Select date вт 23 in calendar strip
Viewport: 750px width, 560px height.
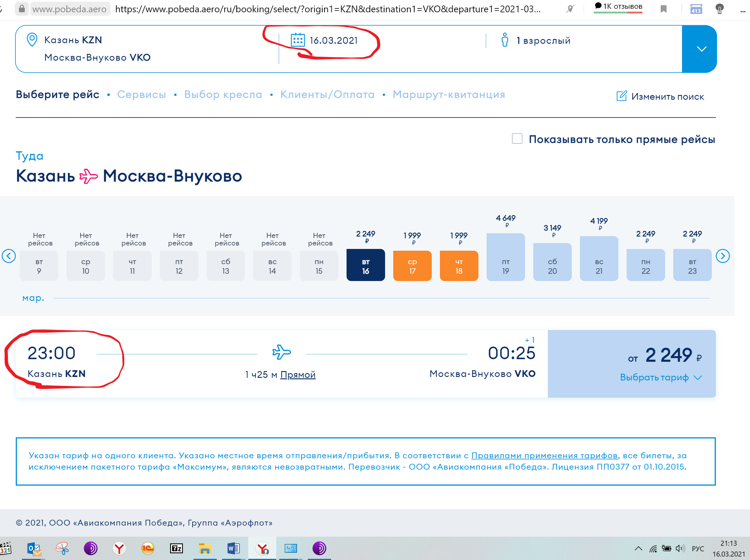[x=693, y=265]
